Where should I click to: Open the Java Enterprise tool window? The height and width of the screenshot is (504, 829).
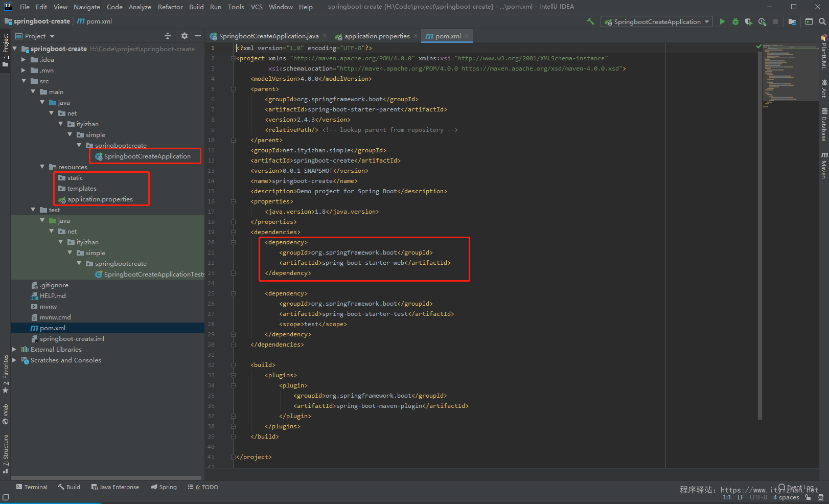coord(115,487)
